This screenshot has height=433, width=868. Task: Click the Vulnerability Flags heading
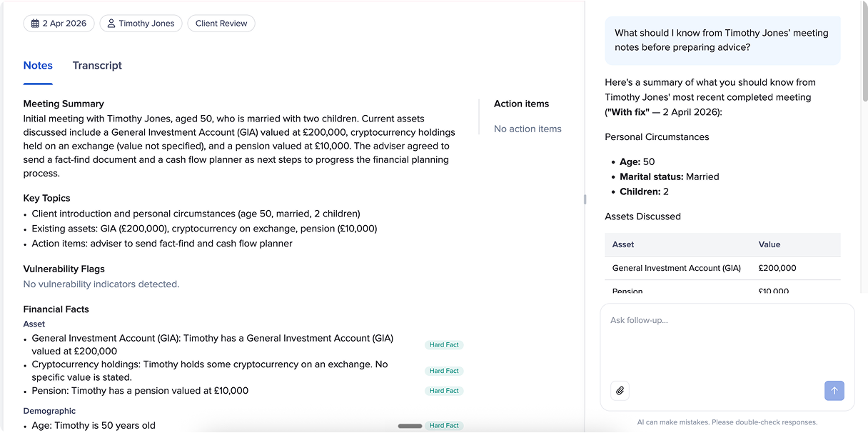point(64,269)
